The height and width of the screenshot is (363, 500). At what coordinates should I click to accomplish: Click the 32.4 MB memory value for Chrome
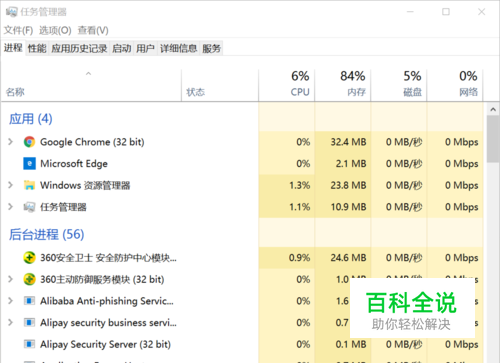(348, 142)
